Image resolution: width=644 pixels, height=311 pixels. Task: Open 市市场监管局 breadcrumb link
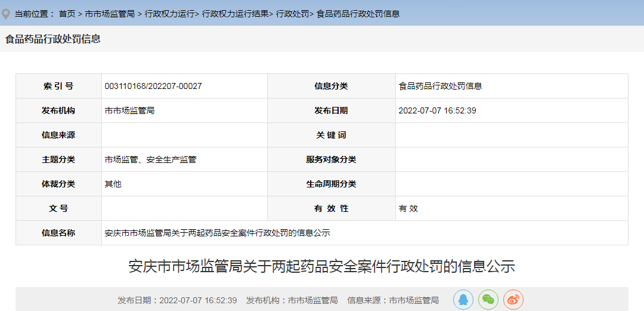point(110,14)
